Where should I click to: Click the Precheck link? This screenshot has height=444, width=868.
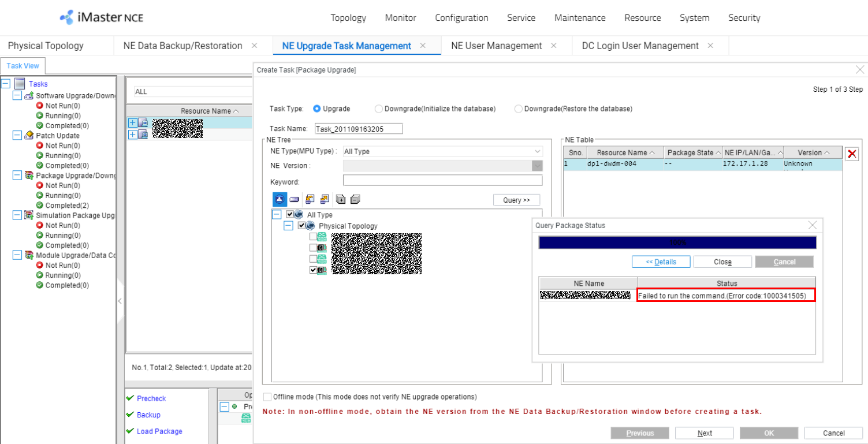[x=151, y=398]
